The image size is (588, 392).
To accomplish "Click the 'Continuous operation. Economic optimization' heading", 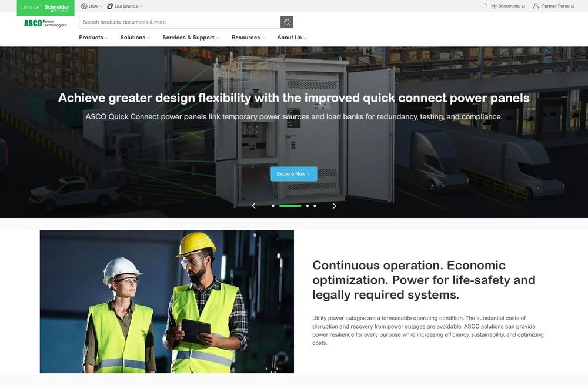I will click(424, 280).
